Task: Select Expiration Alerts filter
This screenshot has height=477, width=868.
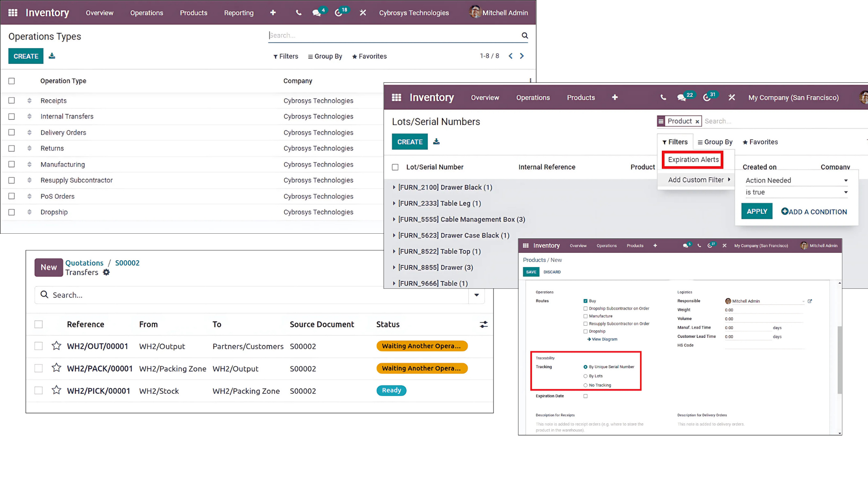Action: tap(693, 160)
